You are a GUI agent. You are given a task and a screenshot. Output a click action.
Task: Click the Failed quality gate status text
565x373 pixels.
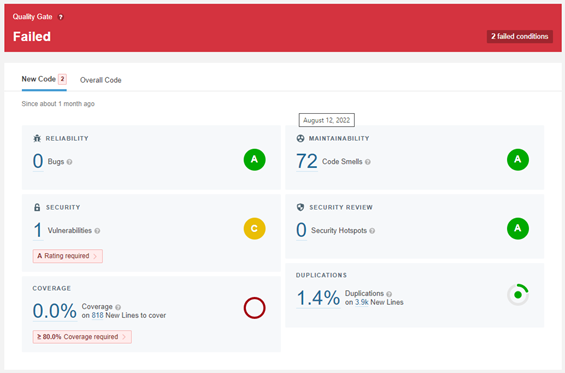(32, 36)
